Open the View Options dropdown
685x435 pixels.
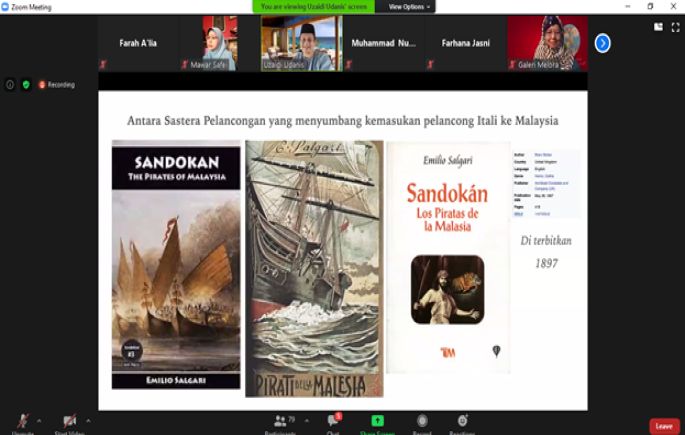tap(410, 6)
